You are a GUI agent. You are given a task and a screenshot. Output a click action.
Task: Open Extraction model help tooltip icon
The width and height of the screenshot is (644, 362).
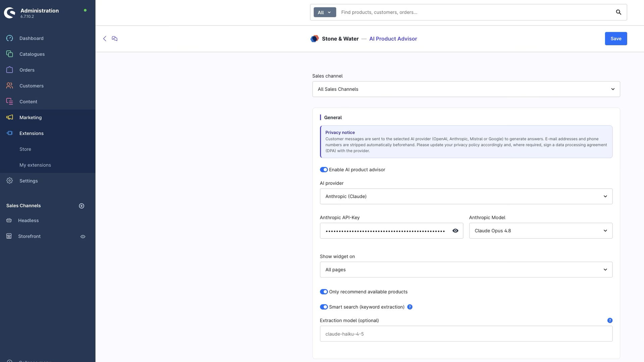(x=610, y=320)
